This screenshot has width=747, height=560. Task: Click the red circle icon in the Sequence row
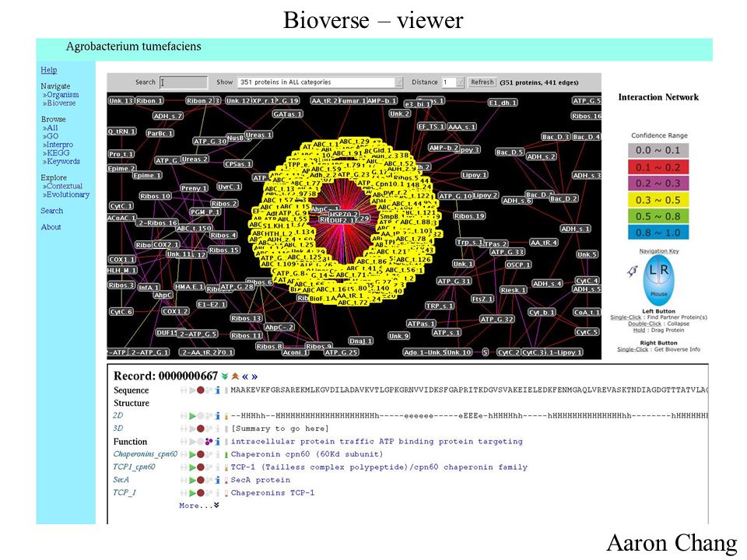click(201, 390)
